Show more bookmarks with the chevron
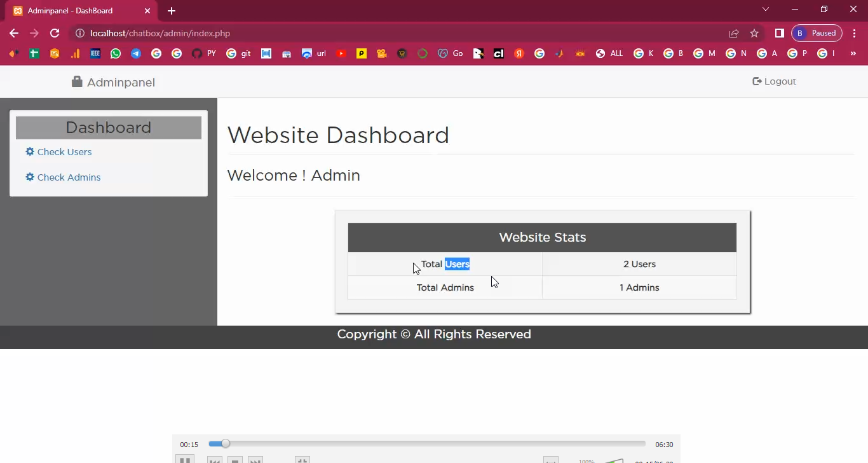Image resolution: width=868 pixels, height=463 pixels. (854, 54)
